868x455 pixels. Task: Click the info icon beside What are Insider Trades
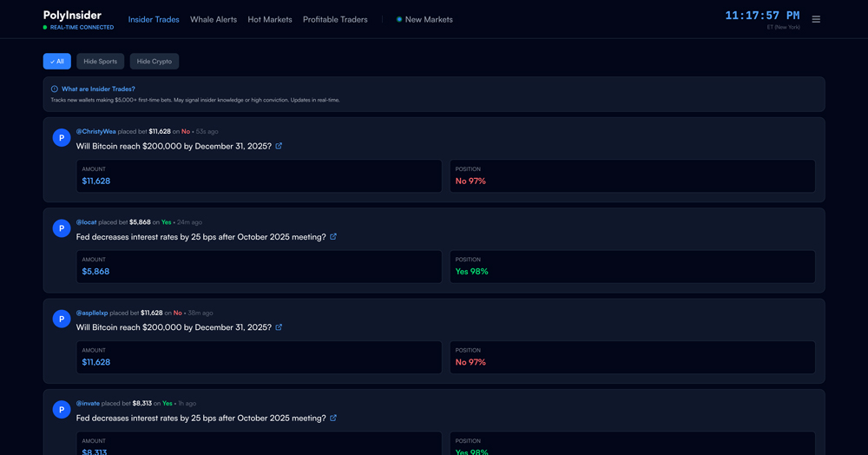pos(55,89)
